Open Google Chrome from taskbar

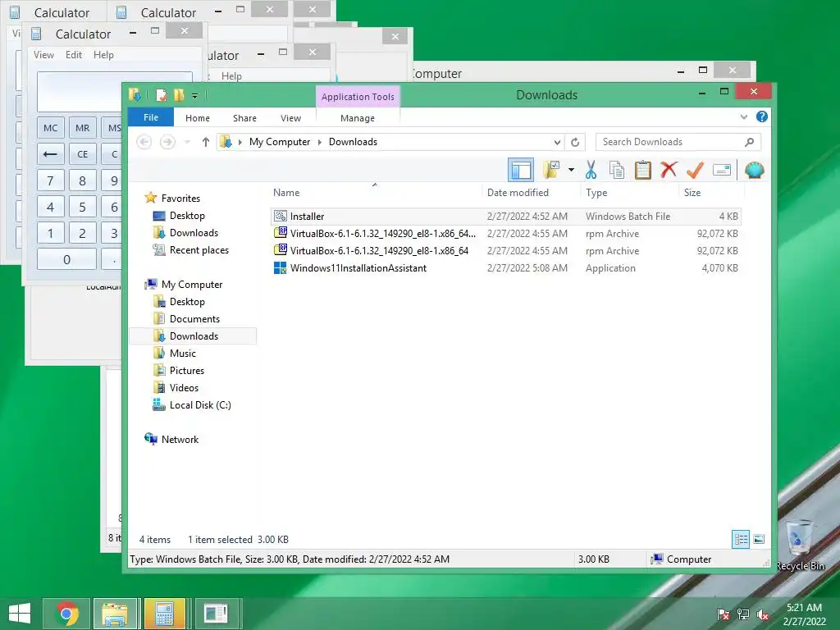click(67, 614)
